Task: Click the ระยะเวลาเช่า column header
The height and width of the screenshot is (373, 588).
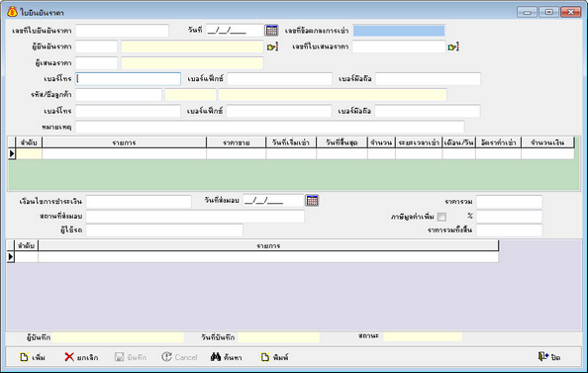Action: coord(419,142)
